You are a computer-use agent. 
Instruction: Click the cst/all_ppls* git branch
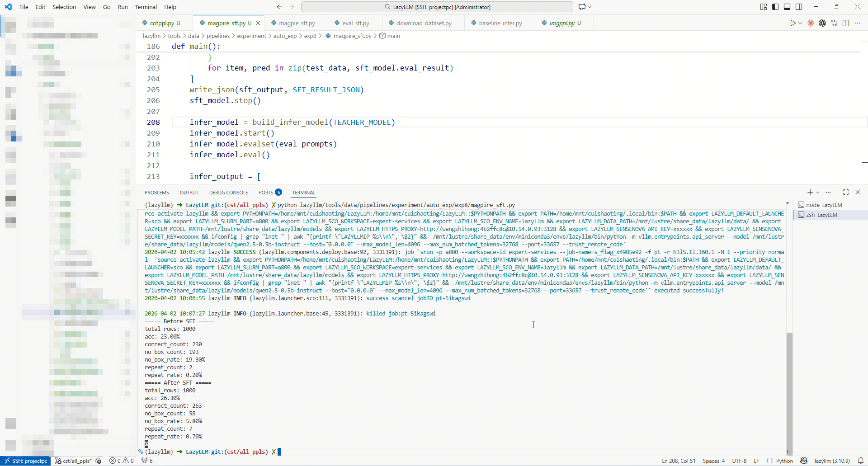coord(73,461)
